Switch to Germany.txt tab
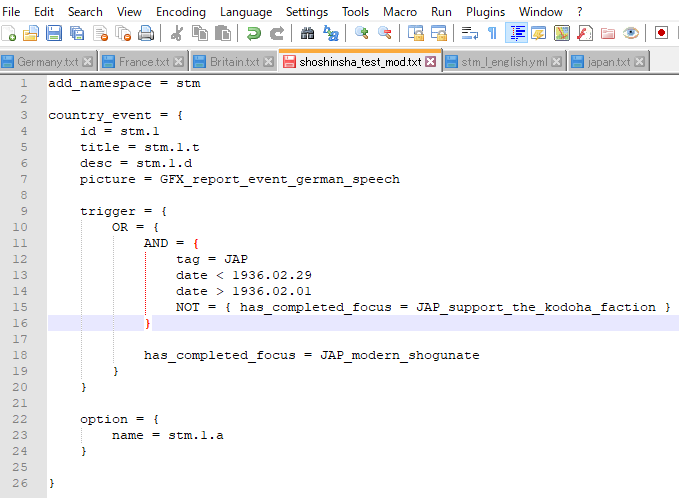This screenshot has width=679, height=498. click(47, 62)
